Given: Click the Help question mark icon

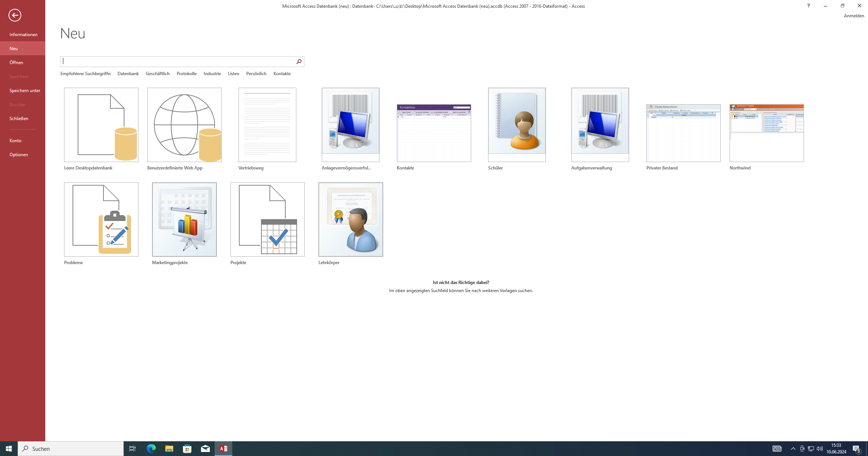Looking at the screenshot, I should [x=808, y=6].
